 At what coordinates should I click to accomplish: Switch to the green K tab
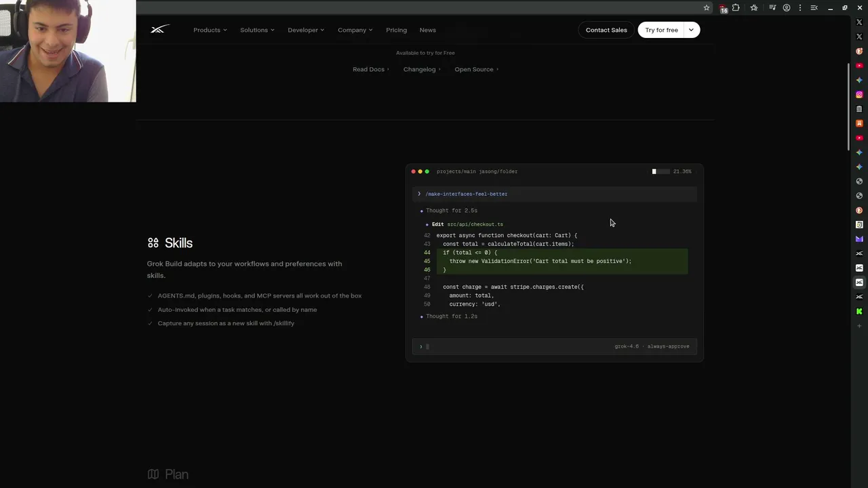tap(859, 312)
